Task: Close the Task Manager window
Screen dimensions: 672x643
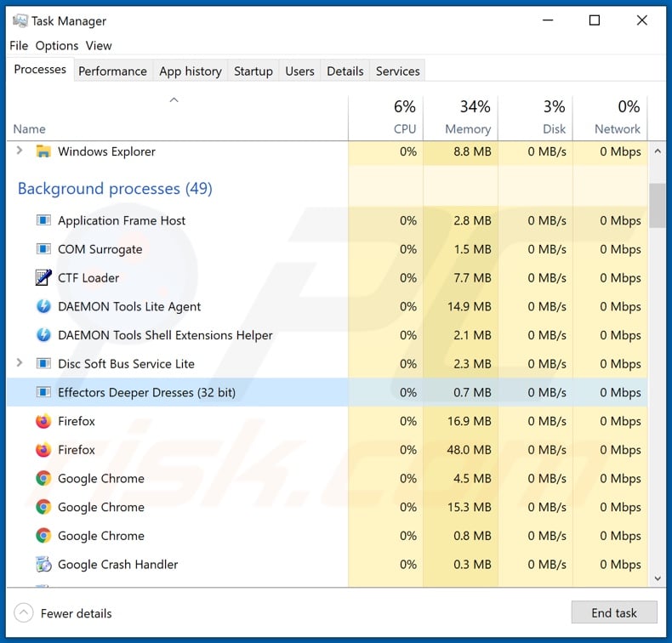Action: (x=641, y=20)
